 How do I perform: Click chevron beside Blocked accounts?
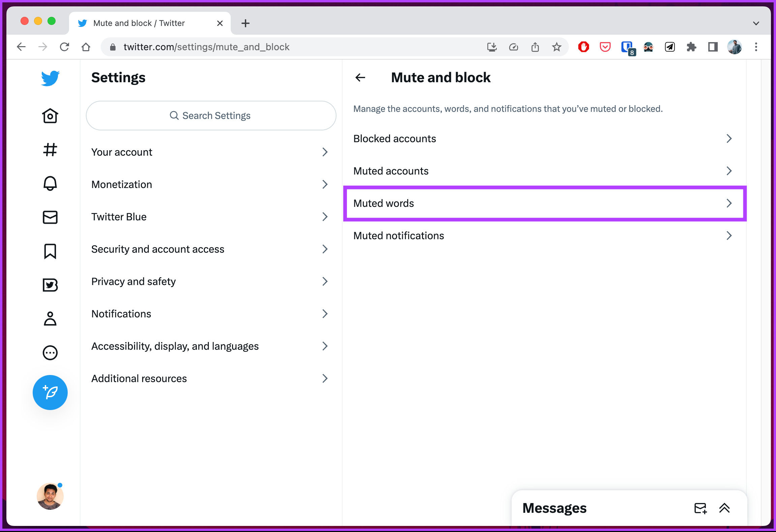click(x=729, y=138)
